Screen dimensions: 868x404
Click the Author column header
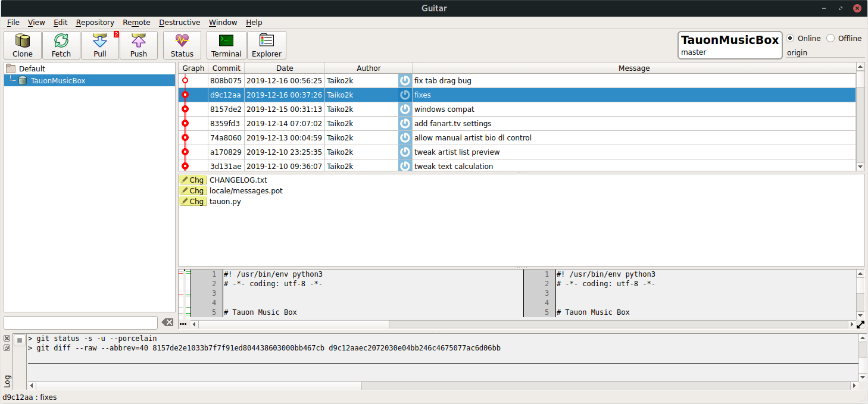(x=369, y=68)
